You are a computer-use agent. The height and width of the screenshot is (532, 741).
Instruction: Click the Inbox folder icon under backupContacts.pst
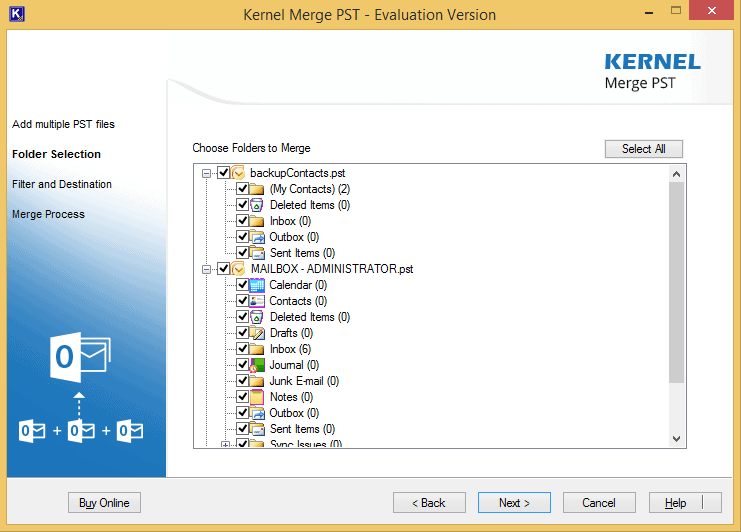pos(257,221)
